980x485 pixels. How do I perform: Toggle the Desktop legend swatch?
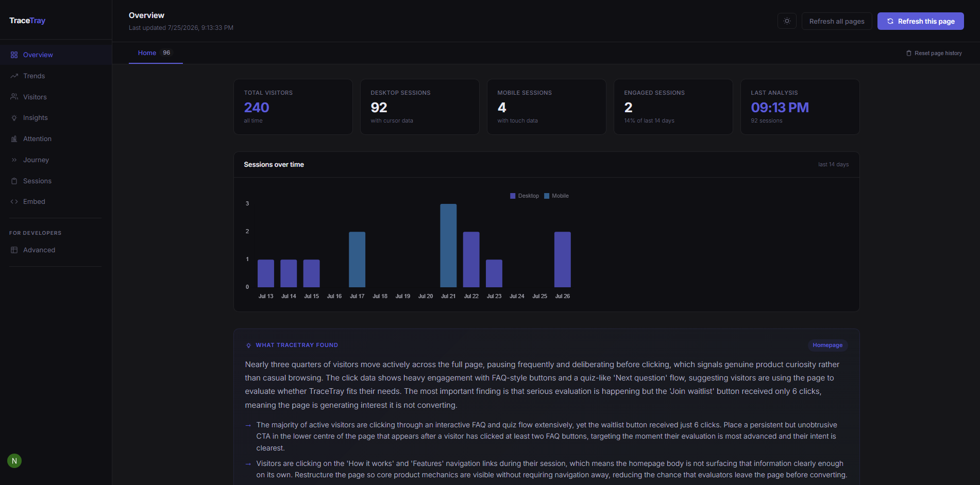click(x=513, y=196)
